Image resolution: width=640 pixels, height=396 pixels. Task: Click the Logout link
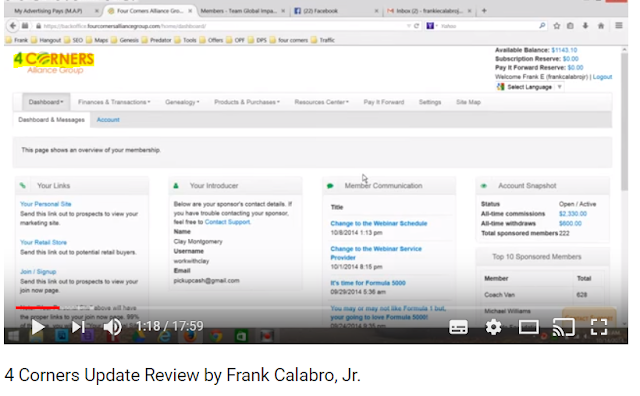click(x=602, y=77)
